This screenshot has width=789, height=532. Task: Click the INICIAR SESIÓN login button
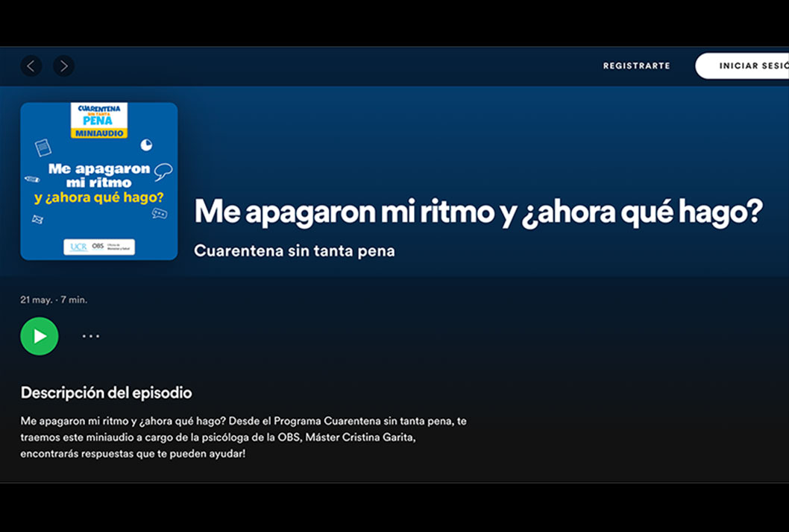tap(742, 66)
